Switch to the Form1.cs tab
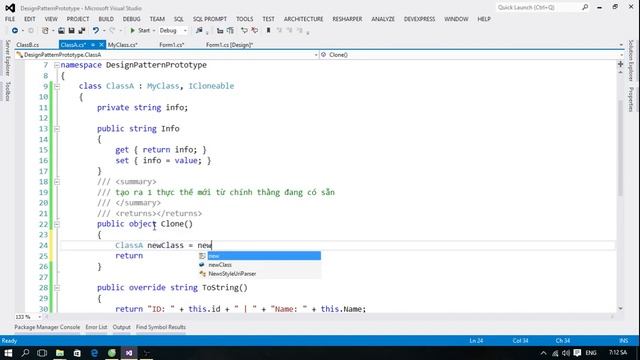640x360 pixels. coord(171,45)
